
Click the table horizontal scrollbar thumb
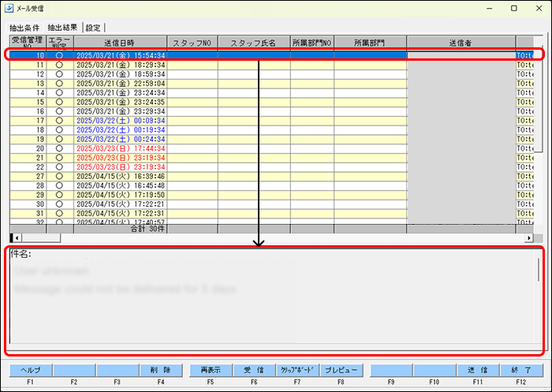tap(41, 238)
